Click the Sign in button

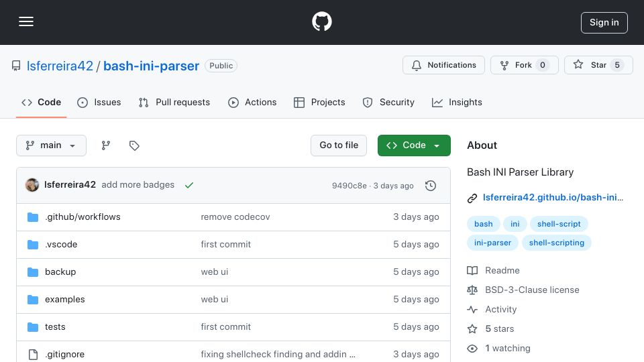[x=604, y=23]
